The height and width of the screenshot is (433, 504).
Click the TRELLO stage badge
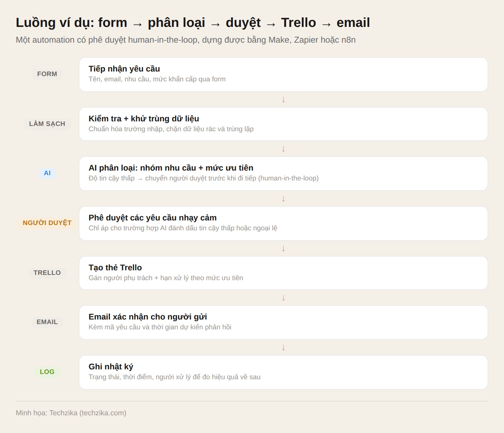pos(47,273)
